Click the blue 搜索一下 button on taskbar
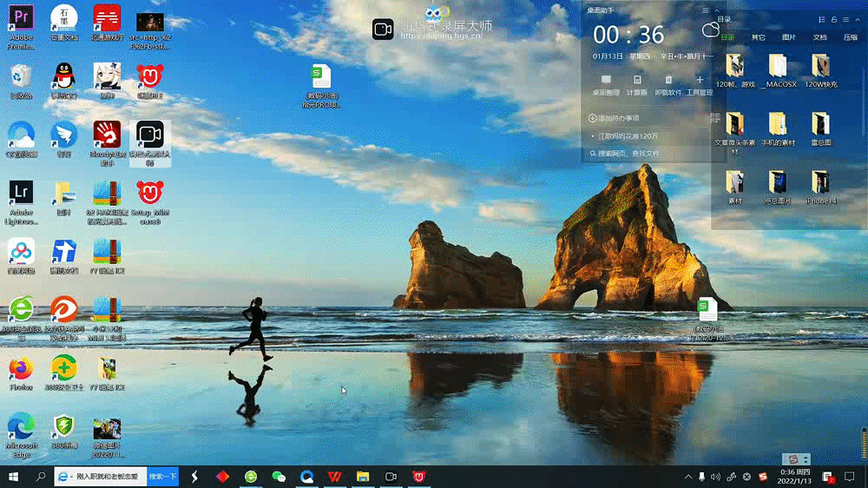 tap(163, 477)
